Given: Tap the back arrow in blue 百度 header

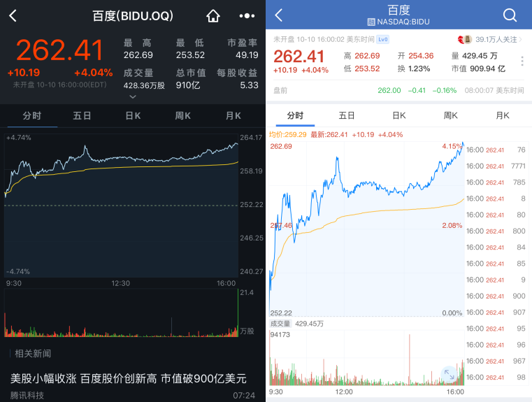Looking at the screenshot, I should click(278, 15).
